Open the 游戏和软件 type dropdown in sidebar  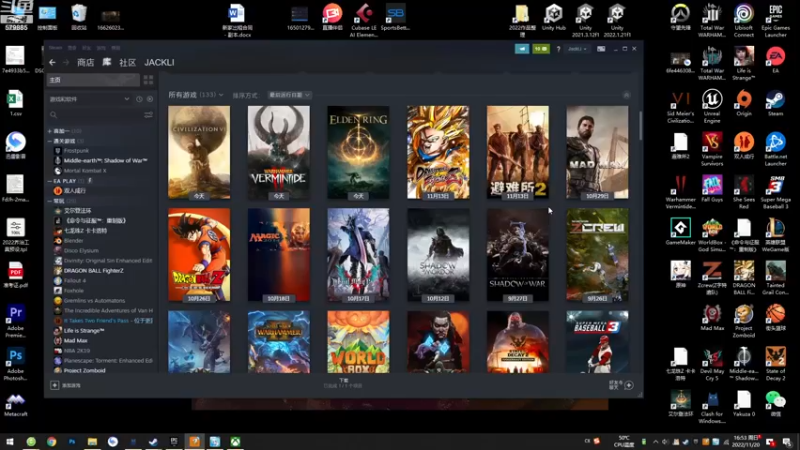coord(89,99)
